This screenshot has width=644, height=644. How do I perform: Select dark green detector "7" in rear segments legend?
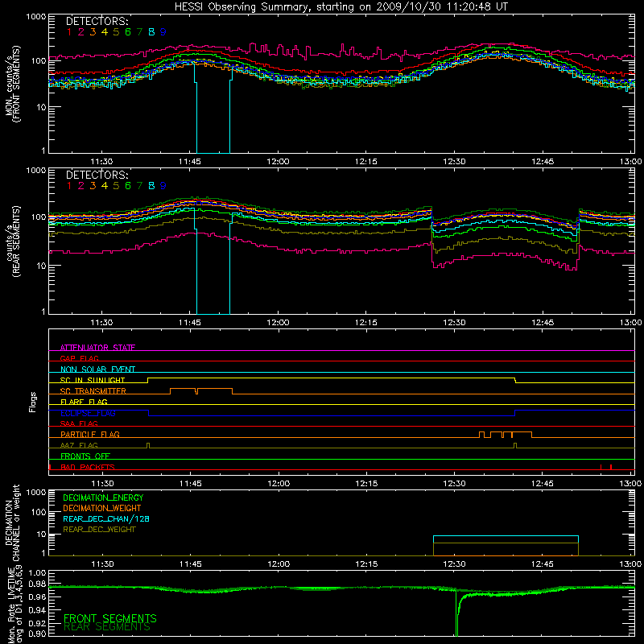point(139,186)
